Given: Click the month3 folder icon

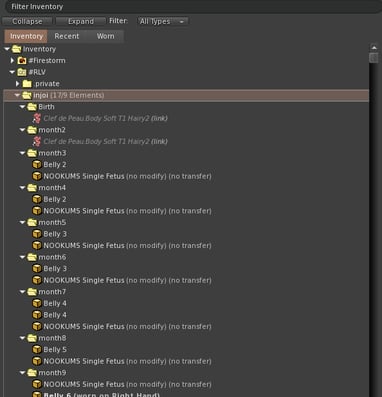Looking at the screenshot, I should [32, 153].
